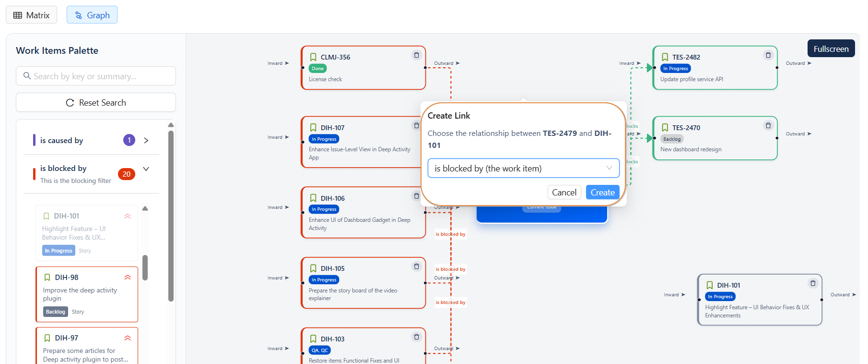
Task: Click the Fullscreen button
Action: 831,49
